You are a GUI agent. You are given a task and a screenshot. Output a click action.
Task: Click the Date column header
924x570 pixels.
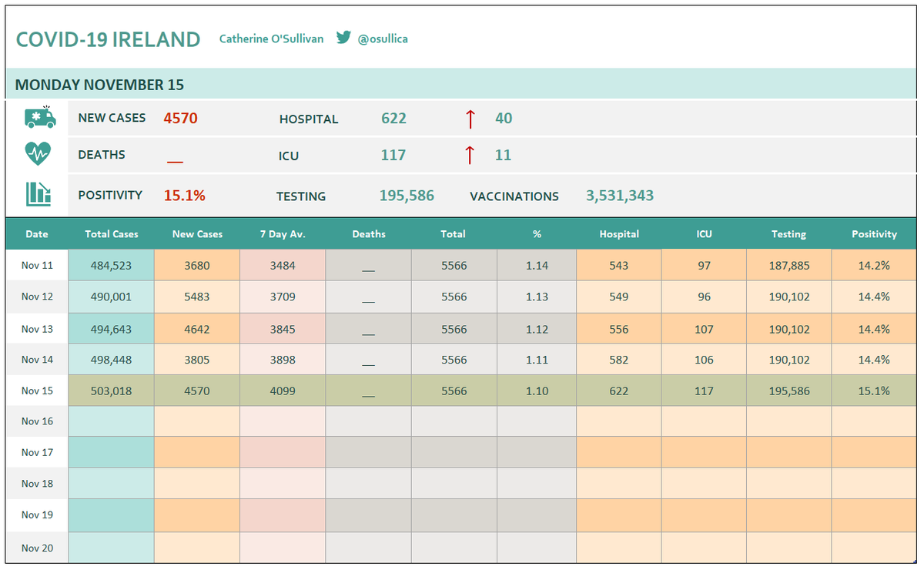point(37,234)
